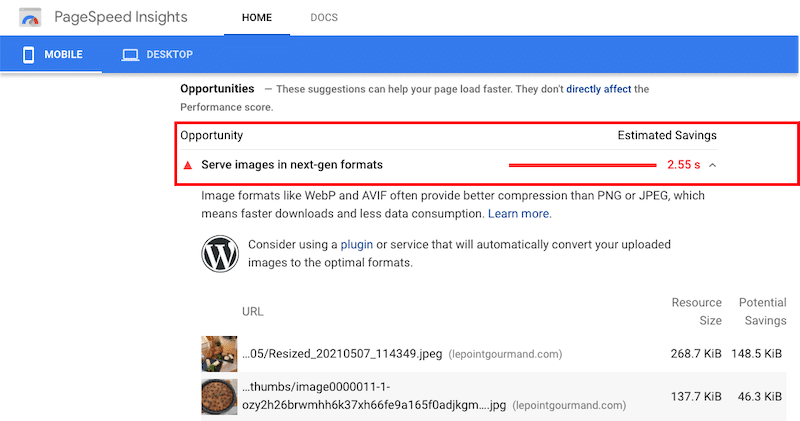Open the HOME tab
The image size is (800, 421).
pyautogui.click(x=257, y=18)
